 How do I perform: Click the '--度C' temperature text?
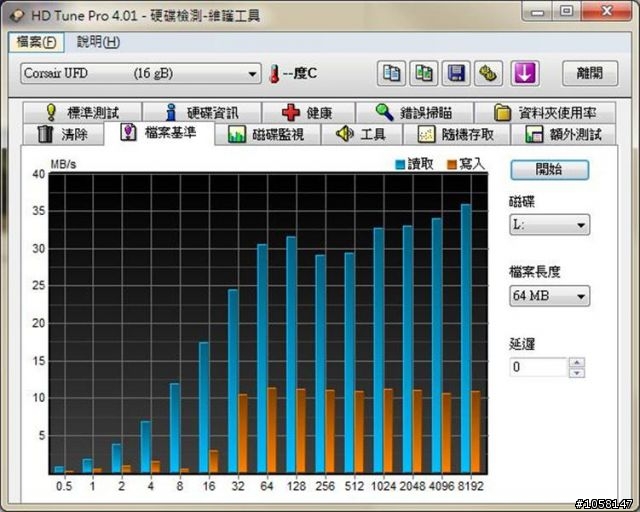(x=300, y=73)
